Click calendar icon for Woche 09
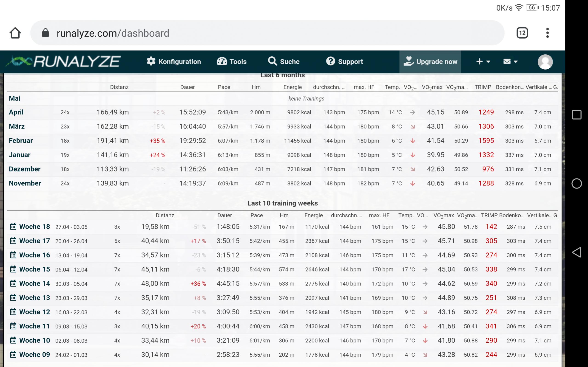 [13, 355]
